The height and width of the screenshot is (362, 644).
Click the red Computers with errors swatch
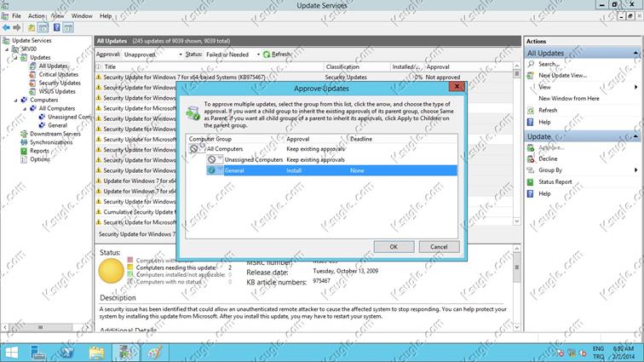coord(130,260)
